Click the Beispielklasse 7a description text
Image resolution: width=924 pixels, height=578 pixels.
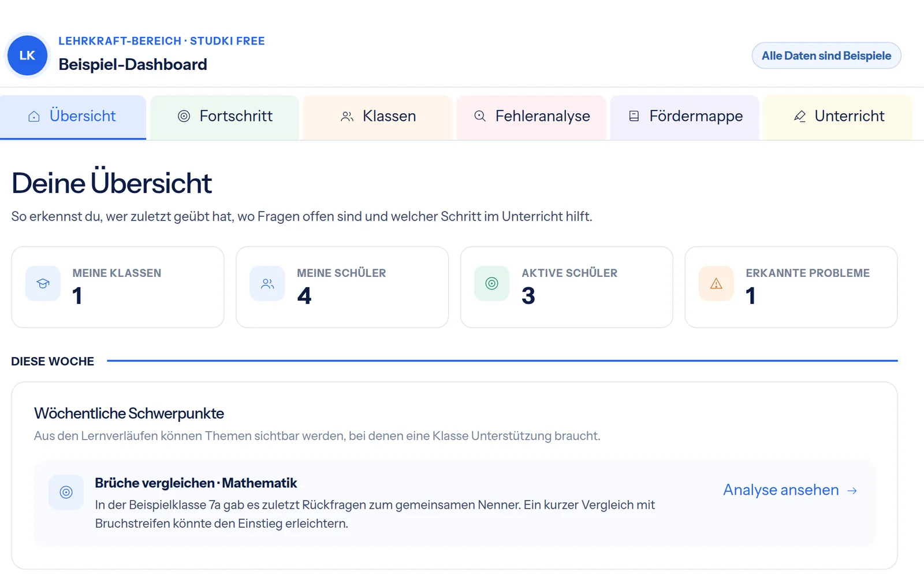point(375,514)
